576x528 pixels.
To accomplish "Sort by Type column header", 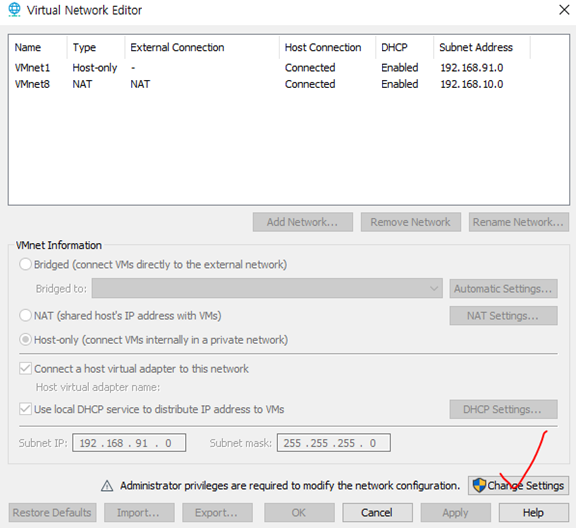I will click(x=96, y=47).
